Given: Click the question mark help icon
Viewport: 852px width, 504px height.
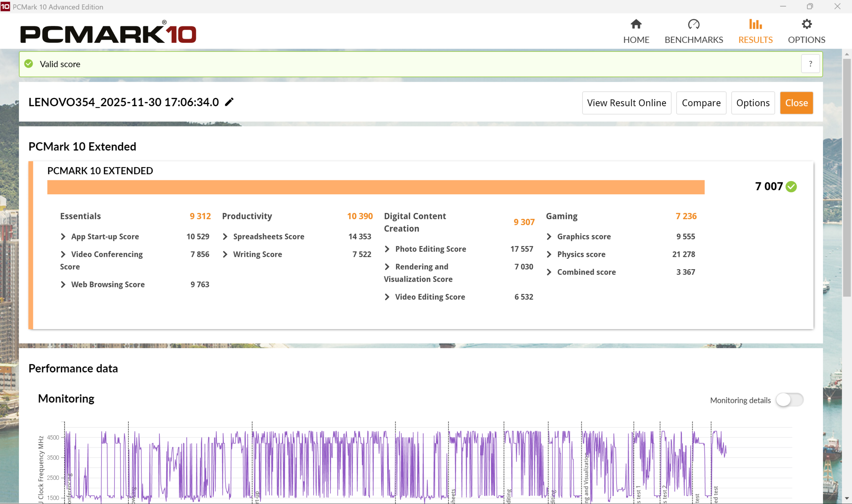Looking at the screenshot, I should click(x=810, y=64).
